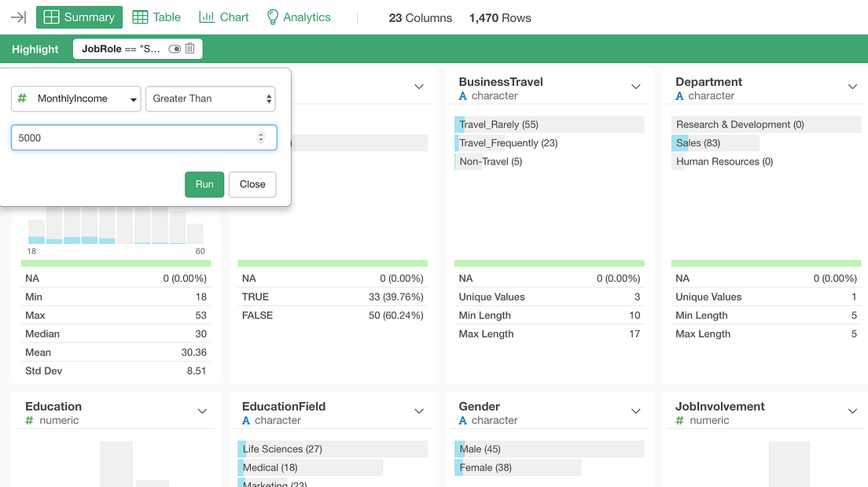Open the Greater Than operator selector

coord(211,99)
